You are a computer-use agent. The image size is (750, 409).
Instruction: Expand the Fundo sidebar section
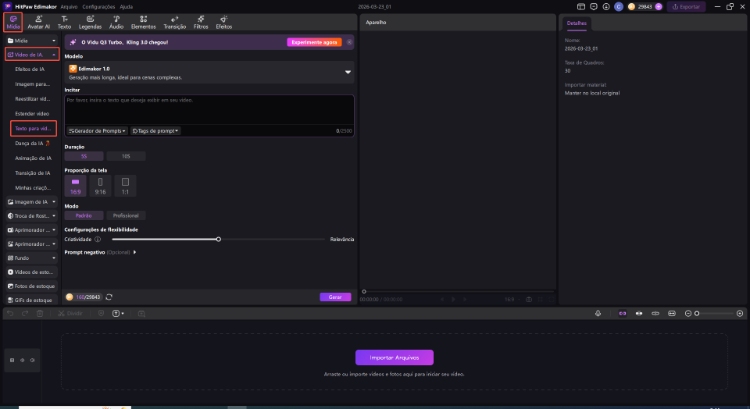pos(54,258)
